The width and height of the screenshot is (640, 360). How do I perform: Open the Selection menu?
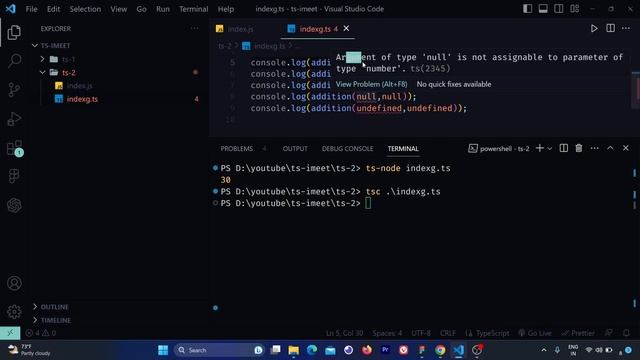coord(85,9)
